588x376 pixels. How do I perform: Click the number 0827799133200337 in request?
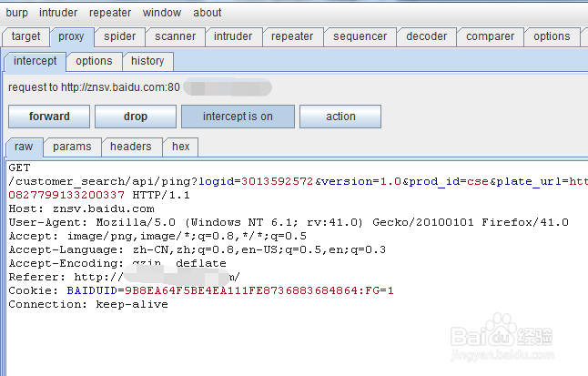[x=66, y=195]
